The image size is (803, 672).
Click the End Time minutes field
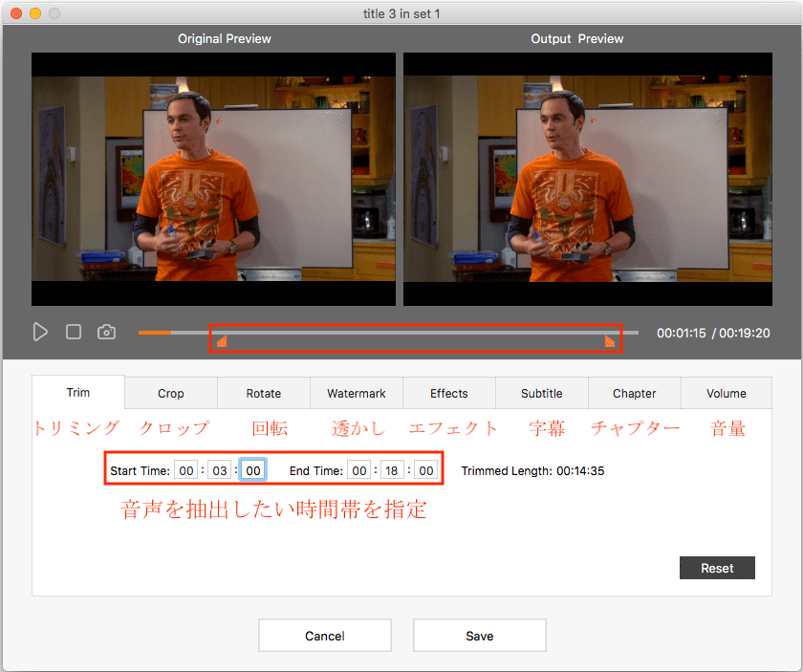[392, 470]
